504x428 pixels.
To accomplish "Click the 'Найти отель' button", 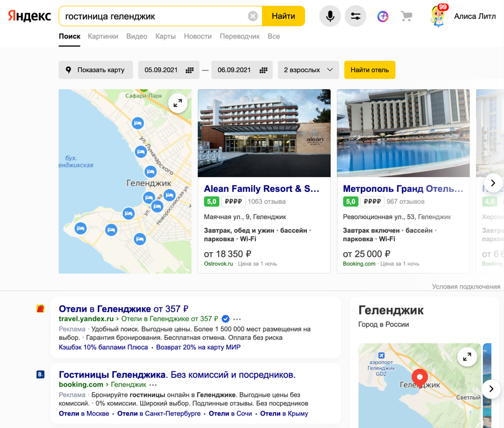I will [x=369, y=70].
